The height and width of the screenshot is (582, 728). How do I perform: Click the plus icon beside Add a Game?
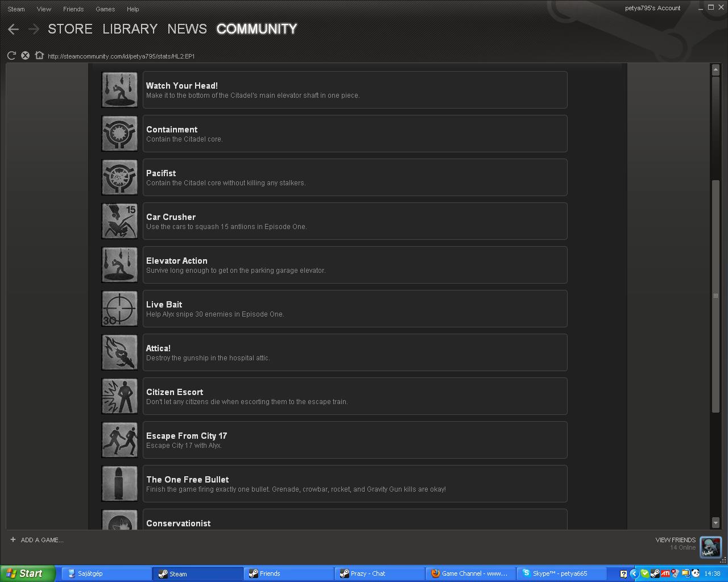click(x=13, y=539)
